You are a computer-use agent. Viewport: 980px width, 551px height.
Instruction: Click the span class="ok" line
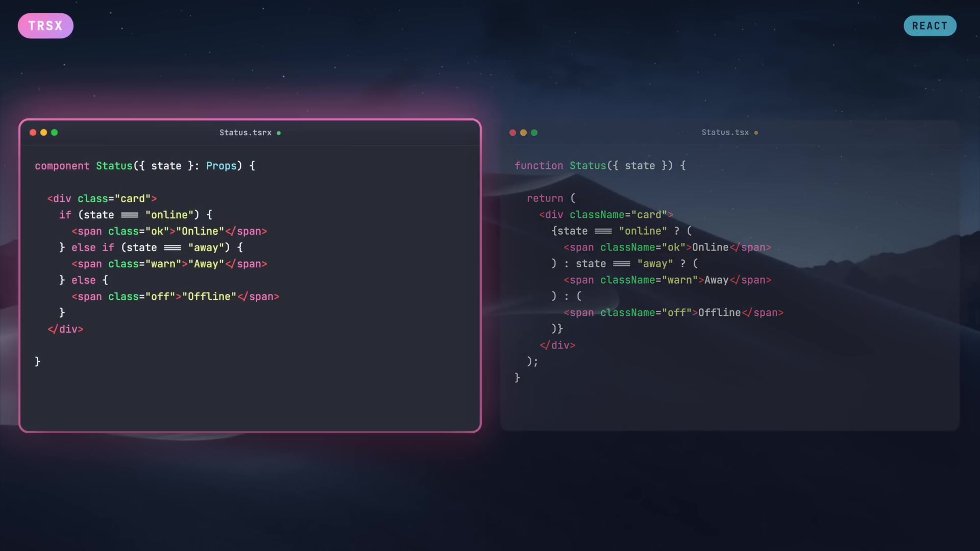click(x=169, y=231)
